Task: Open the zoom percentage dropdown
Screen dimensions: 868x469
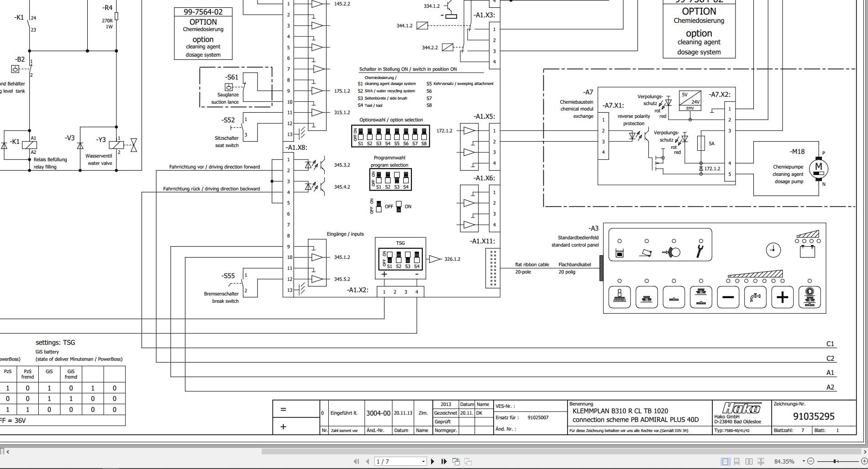Action: (804, 461)
